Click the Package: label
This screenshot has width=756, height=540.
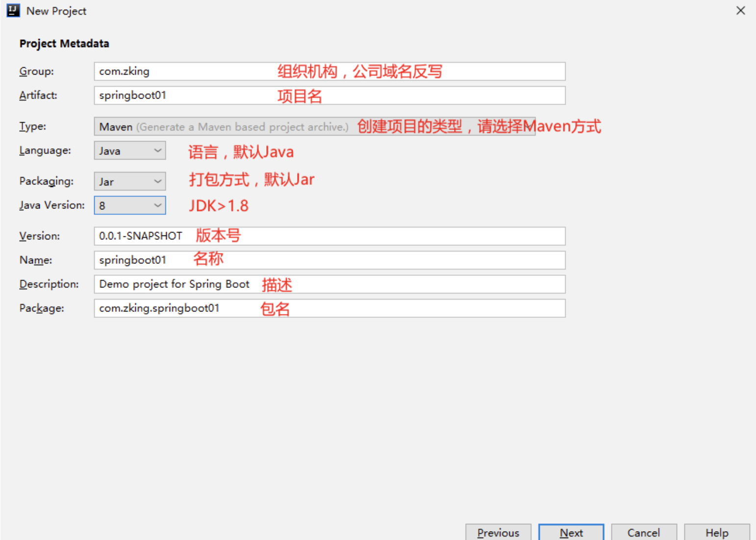[42, 308]
